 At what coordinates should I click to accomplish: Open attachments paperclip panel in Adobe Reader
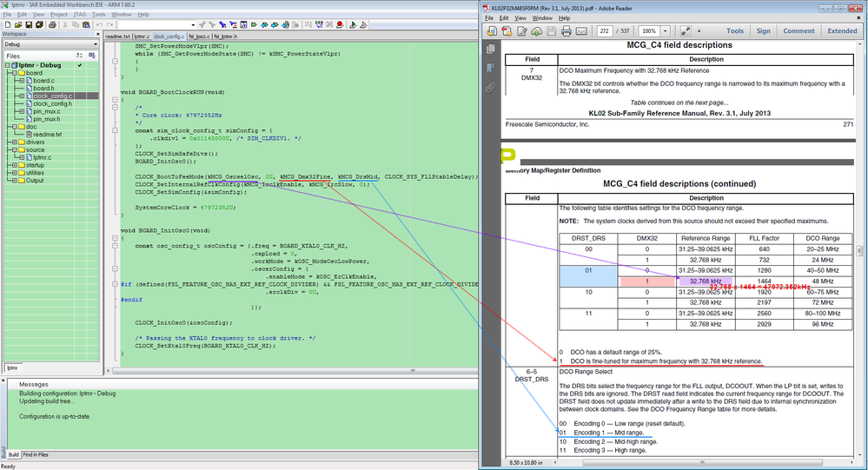490,88
